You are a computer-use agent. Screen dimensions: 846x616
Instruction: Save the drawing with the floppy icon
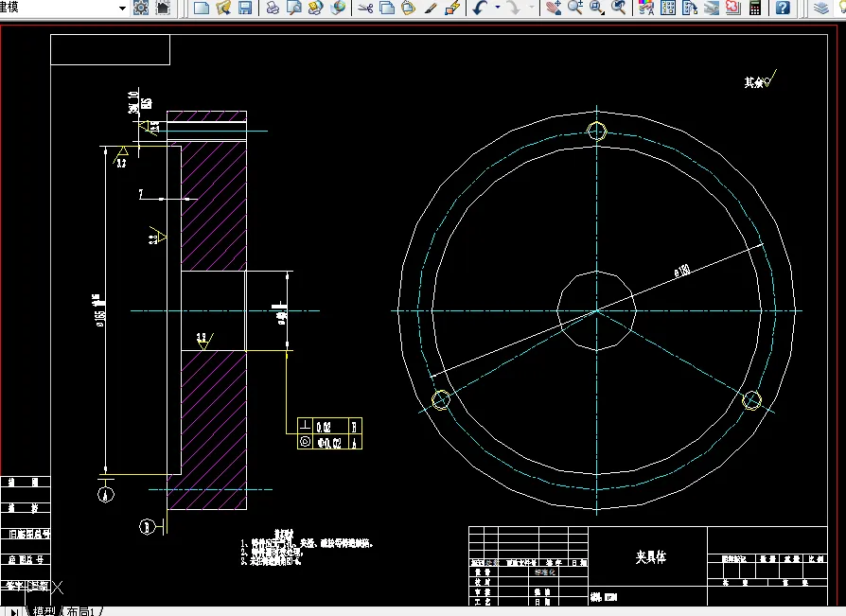pyautogui.click(x=245, y=8)
